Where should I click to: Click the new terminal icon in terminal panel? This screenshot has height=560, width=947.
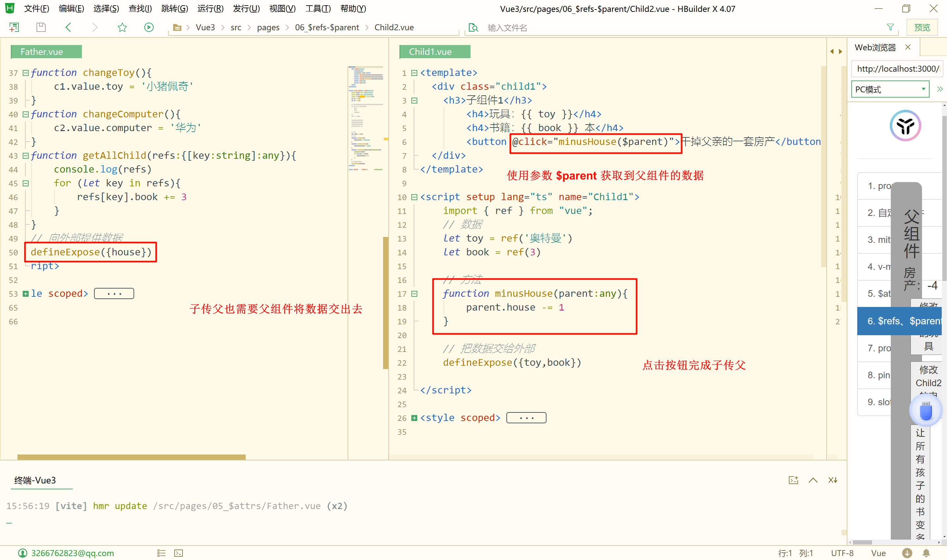coord(793,480)
